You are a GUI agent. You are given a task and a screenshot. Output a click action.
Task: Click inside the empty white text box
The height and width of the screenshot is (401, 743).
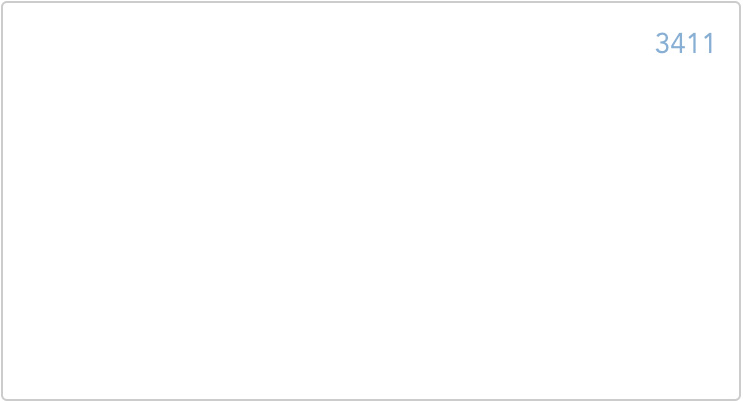point(371,201)
